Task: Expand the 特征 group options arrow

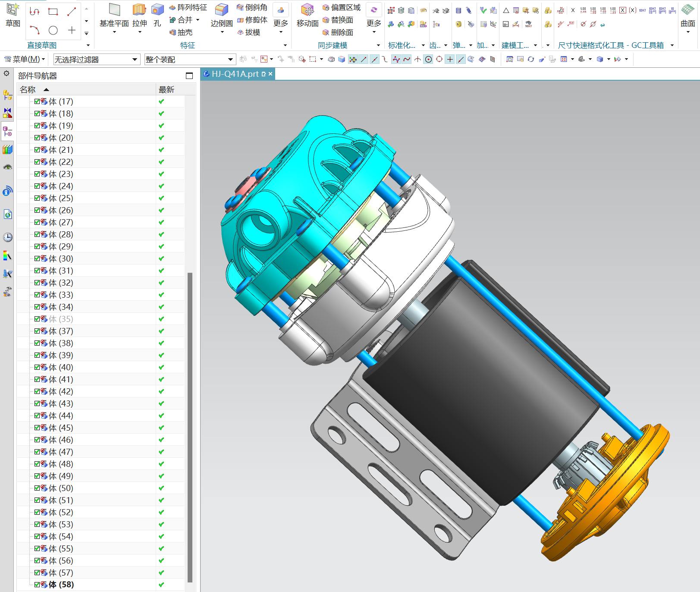Action: (285, 45)
